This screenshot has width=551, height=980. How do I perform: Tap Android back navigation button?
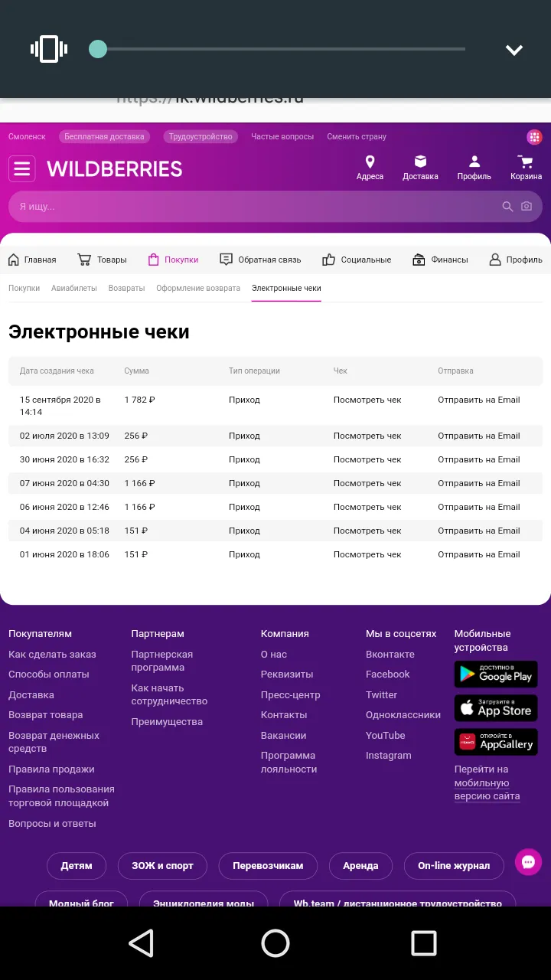pyautogui.click(x=142, y=943)
